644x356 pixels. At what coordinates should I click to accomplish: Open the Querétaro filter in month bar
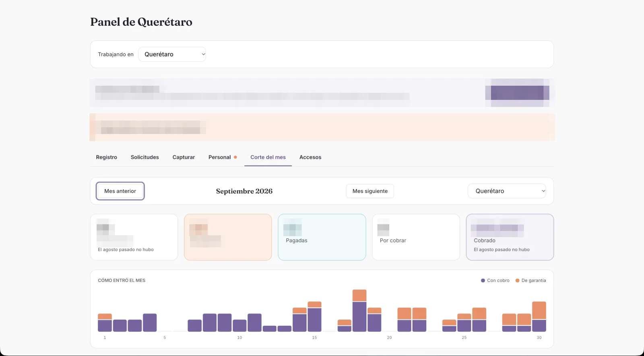(x=507, y=191)
